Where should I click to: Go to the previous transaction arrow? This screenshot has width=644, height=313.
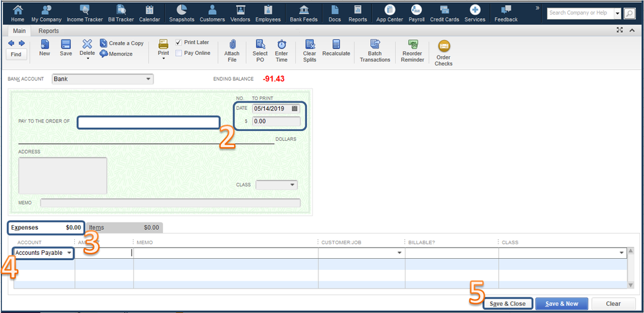pos(12,43)
